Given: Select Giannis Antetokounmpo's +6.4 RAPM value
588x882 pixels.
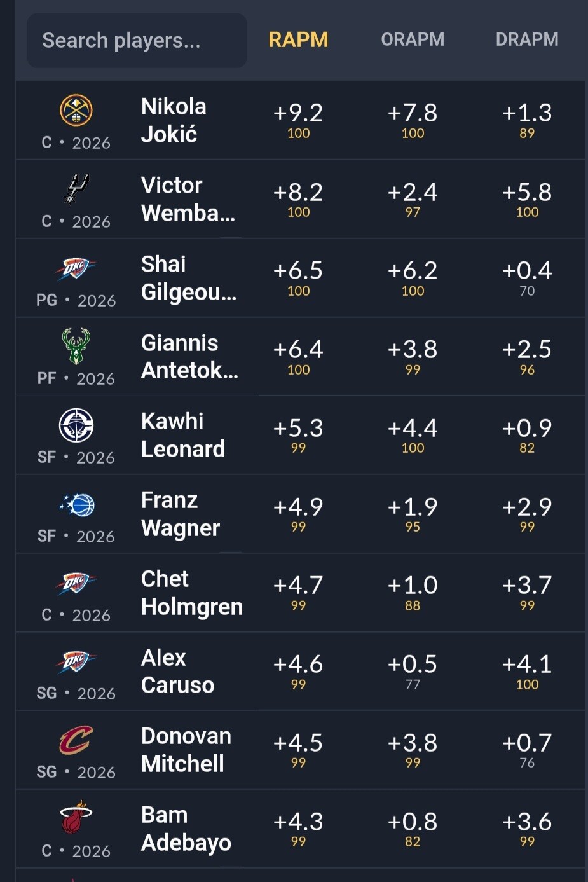Looking at the screenshot, I should (298, 349).
